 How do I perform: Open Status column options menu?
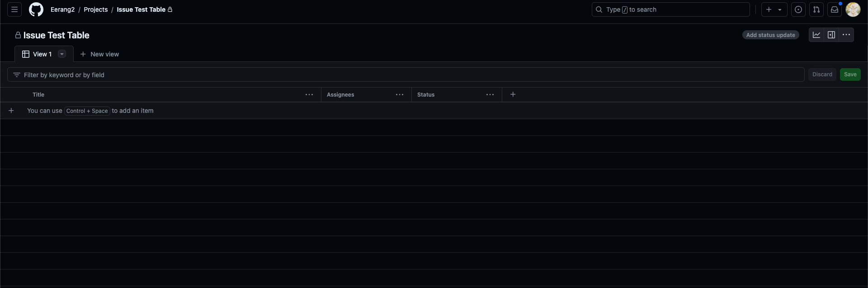(490, 95)
